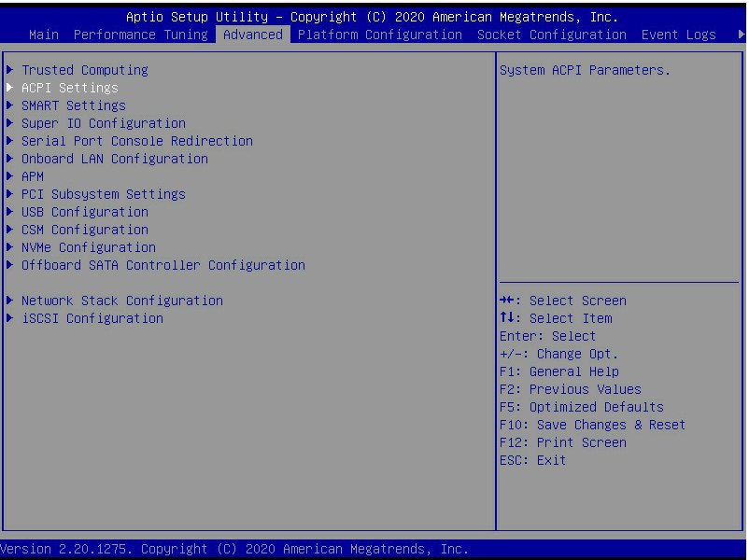Open Platform Configuration tab

point(380,35)
